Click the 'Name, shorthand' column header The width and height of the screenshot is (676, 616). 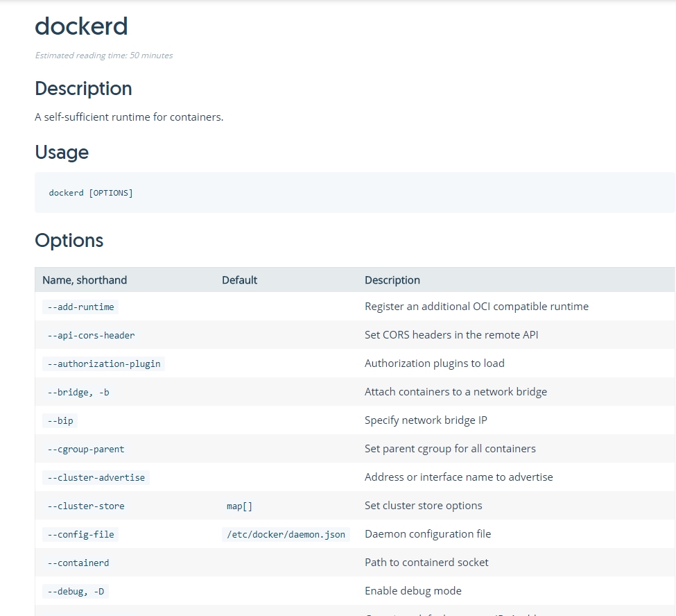(x=85, y=280)
